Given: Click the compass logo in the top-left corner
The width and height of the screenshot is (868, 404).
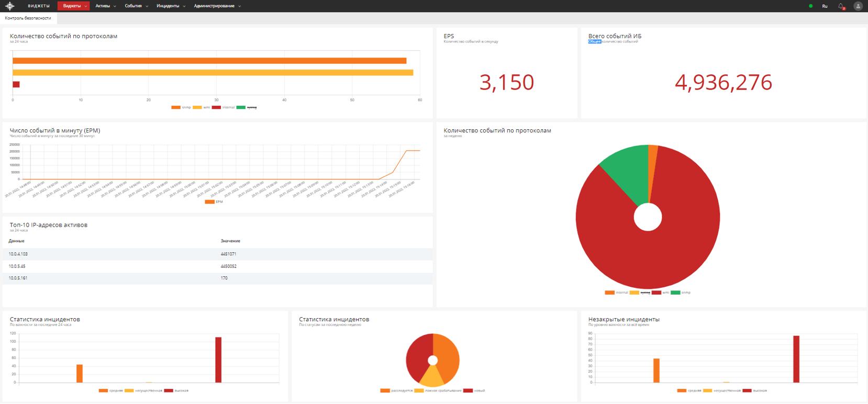Looking at the screenshot, I should 10,6.
